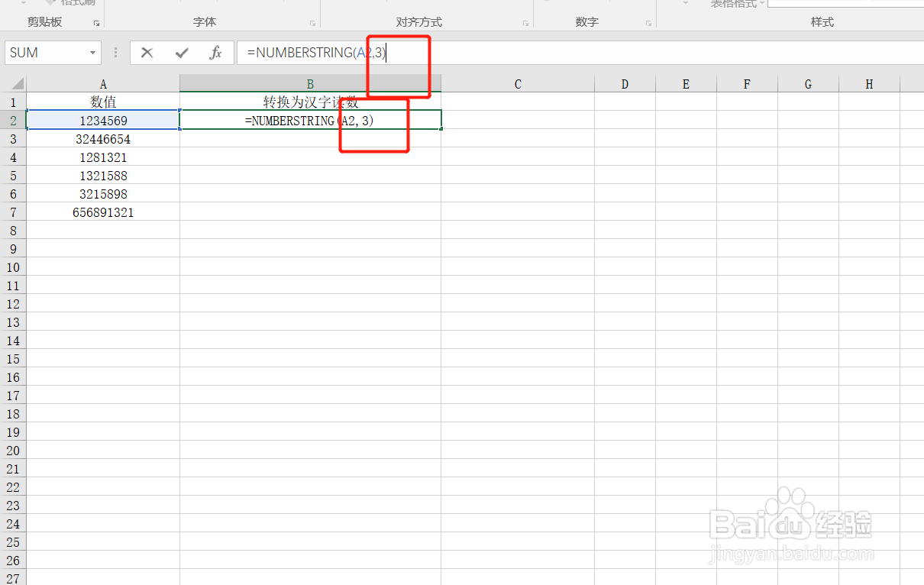Select row 15 header
The image size is (924, 585).
pyautogui.click(x=13, y=358)
